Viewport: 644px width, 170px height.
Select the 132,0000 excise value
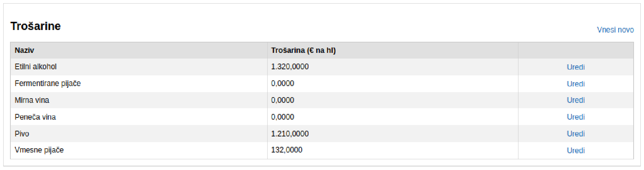point(287,150)
